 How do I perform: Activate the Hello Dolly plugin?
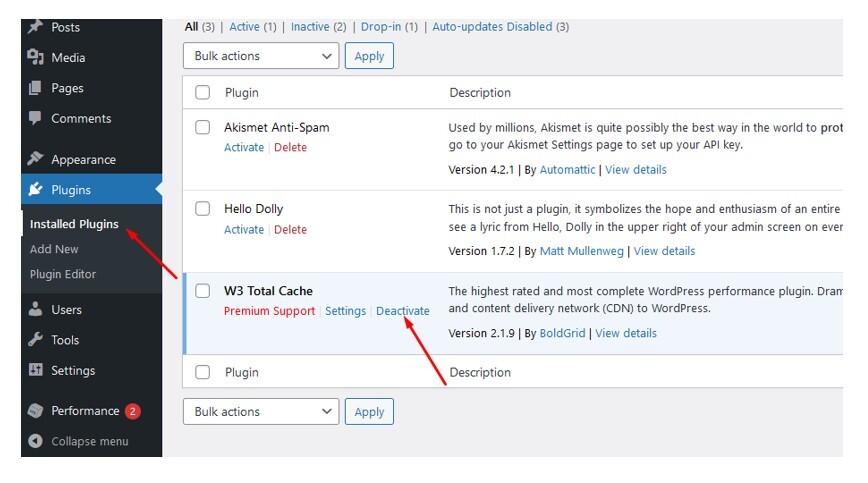[x=244, y=230]
